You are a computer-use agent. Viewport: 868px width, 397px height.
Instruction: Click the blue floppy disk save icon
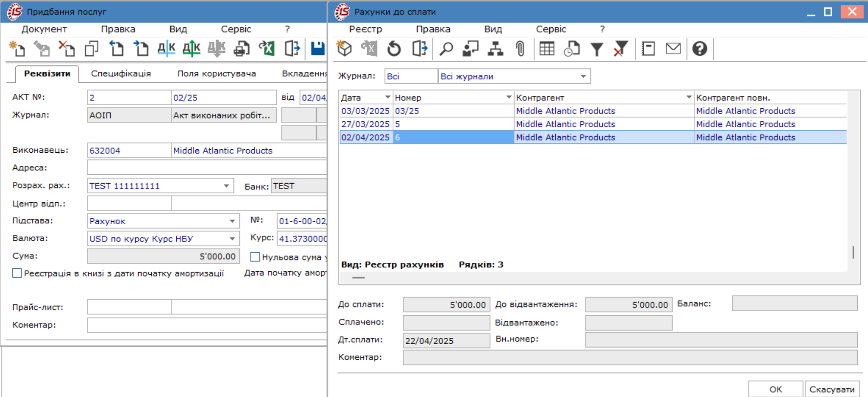(318, 48)
